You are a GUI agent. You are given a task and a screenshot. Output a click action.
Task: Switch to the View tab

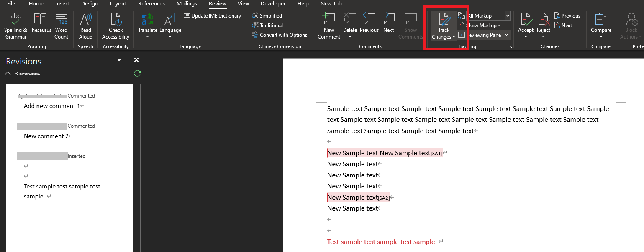pos(243,4)
